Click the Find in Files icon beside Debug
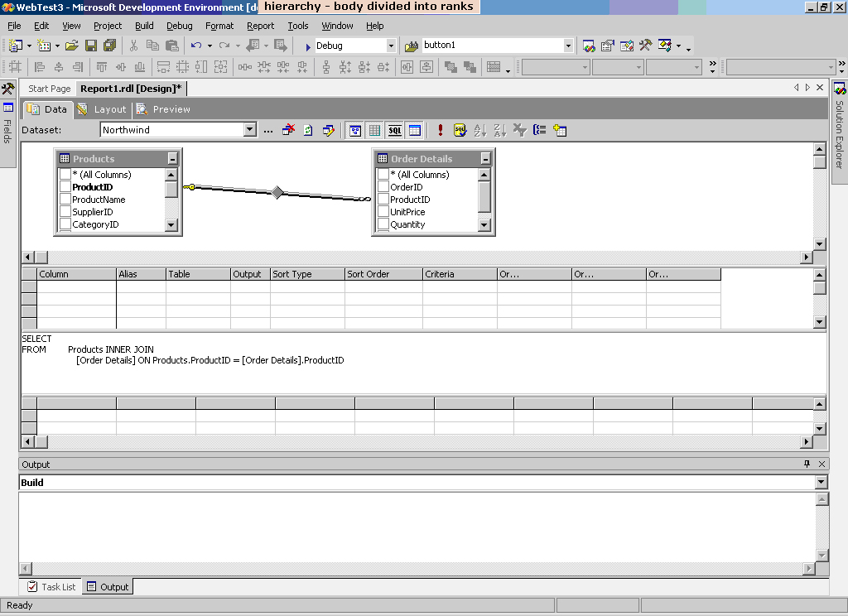Viewport: 848px width, 616px height. pos(412,46)
